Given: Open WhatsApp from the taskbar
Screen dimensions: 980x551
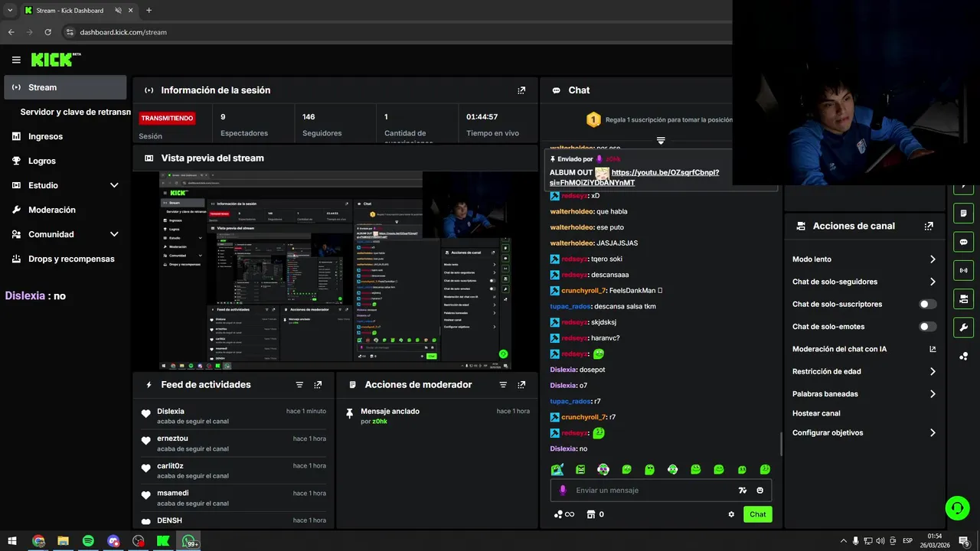Looking at the screenshot, I should click(188, 541).
